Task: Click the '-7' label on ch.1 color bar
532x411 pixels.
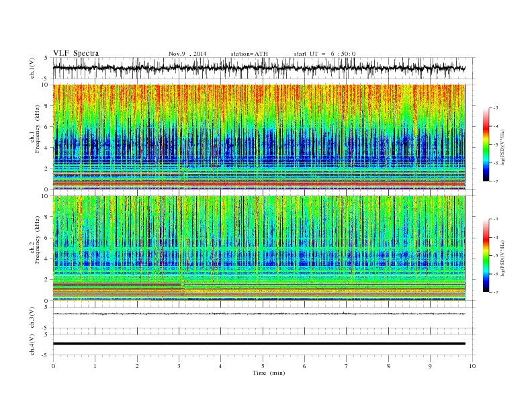Action: click(496, 181)
